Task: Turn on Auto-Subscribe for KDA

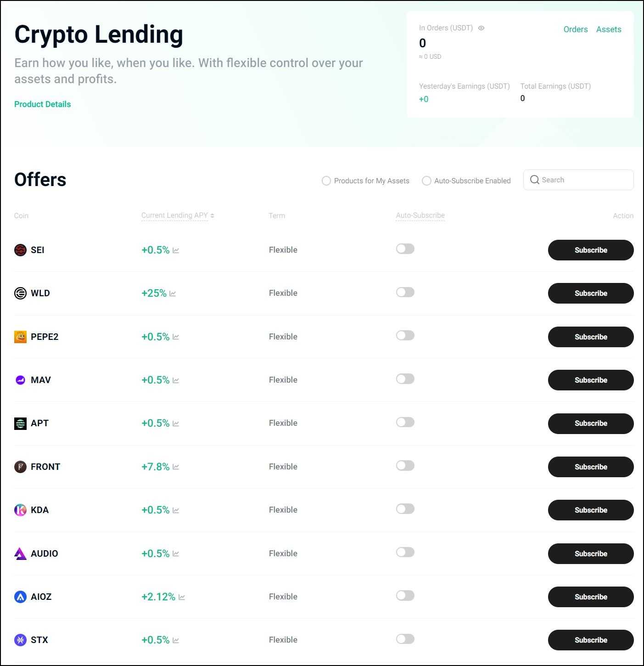Action: pos(405,509)
